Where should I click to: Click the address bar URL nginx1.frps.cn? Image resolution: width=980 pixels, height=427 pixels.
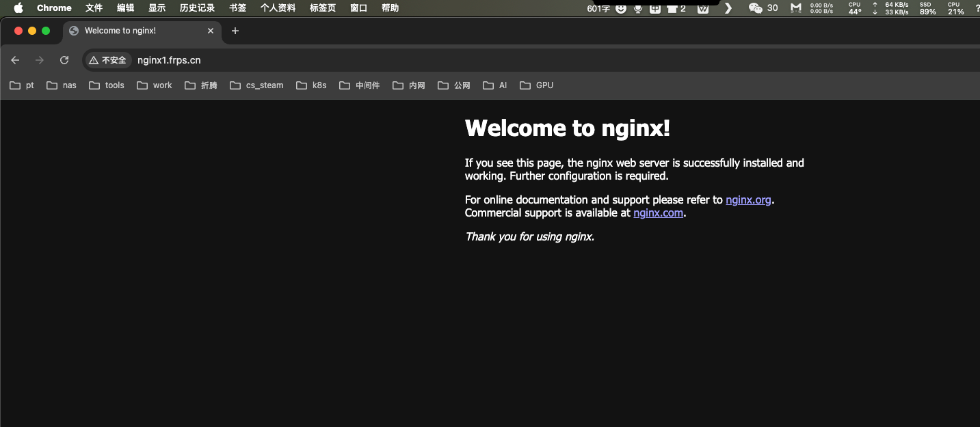click(x=169, y=60)
